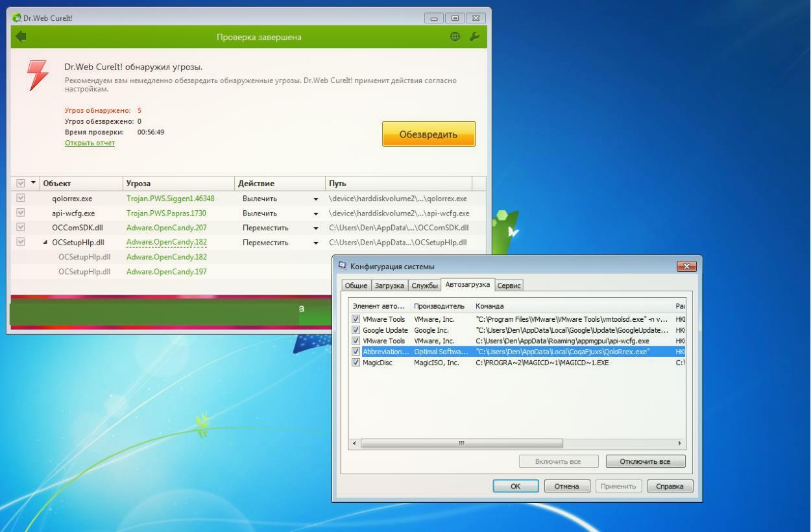Select child OCSetupHlp.dll with OpenCandy.197
This screenshot has width=811, height=532.
248,271
